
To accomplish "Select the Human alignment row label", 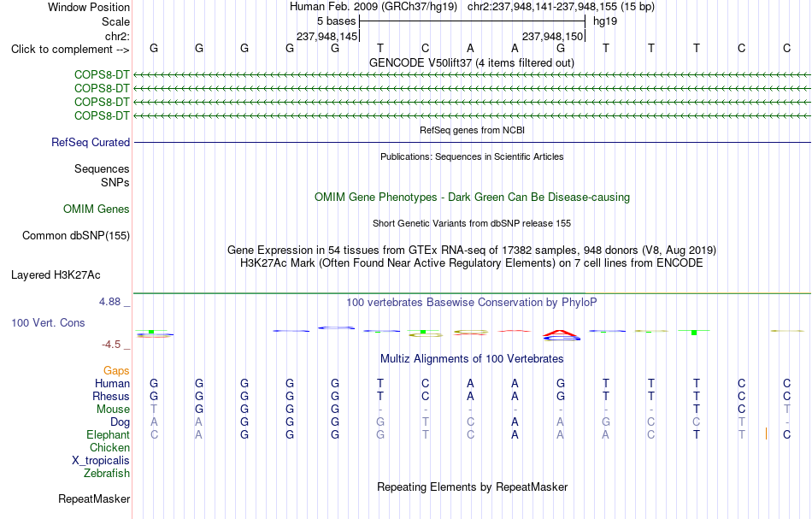I will (112, 383).
